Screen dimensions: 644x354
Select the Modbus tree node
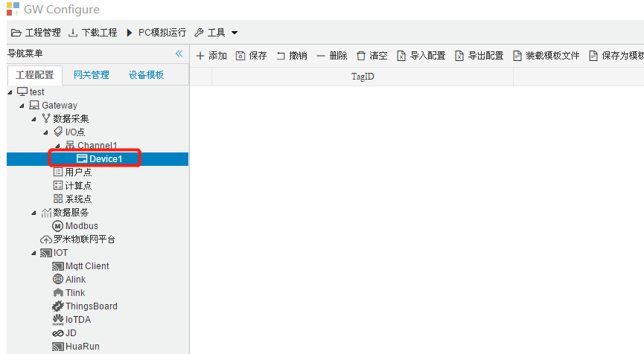[x=82, y=226]
